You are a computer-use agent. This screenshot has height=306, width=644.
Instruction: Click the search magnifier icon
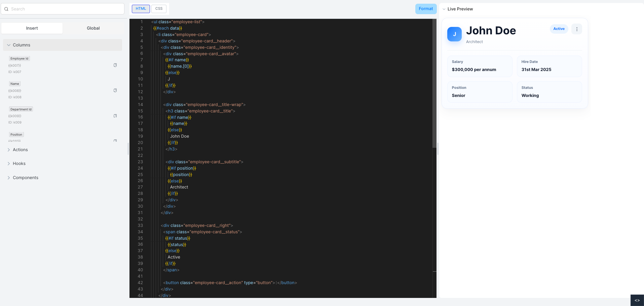[x=6, y=9]
